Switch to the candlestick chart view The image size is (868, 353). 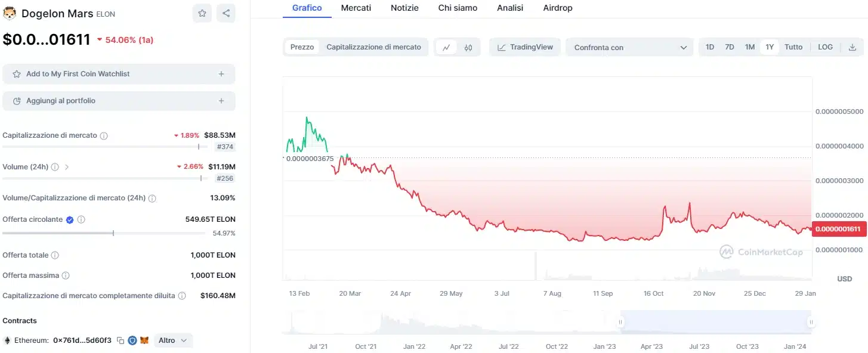click(x=468, y=47)
